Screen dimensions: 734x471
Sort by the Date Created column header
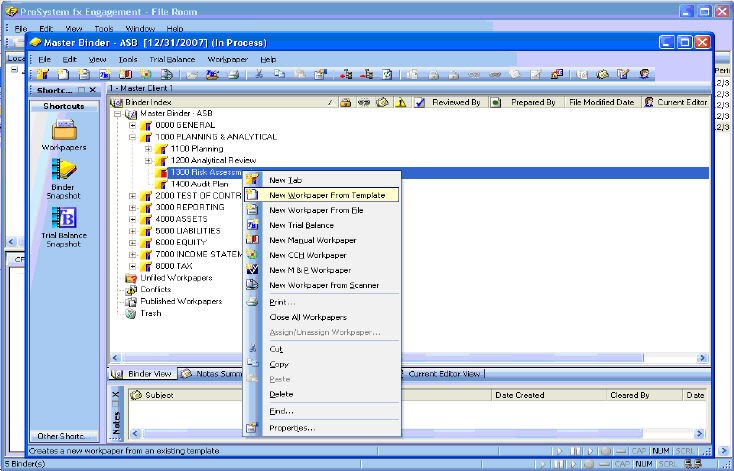click(519, 395)
